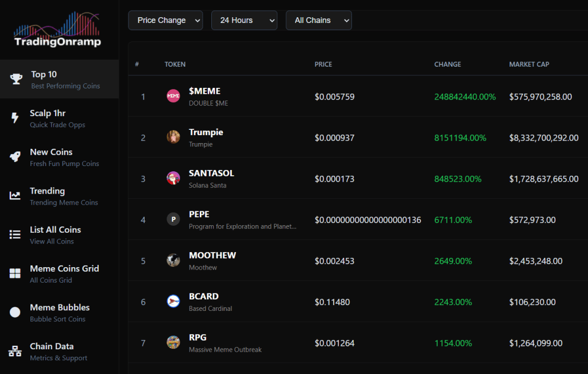Click the $MEME token avatar

click(173, 97)
